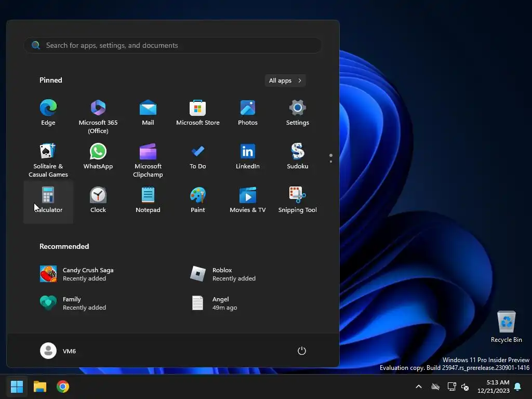The height and width of the screenshot is (399, 532).
Task: Open the VM6 user account menu
Action: coord(58,351)
